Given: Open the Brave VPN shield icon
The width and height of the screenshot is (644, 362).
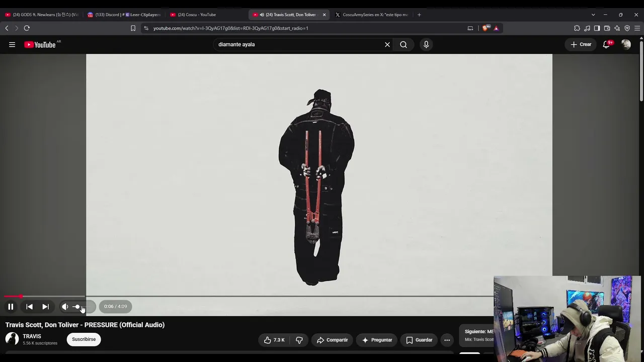Looking at the screenshot, I should (x=627, y=28).
